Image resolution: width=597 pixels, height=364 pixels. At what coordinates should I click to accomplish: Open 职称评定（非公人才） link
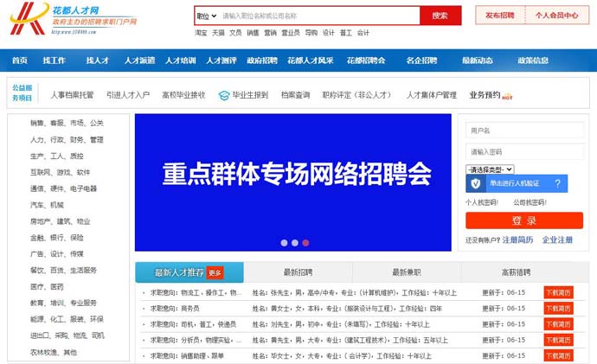pyautogui.click(x=356, y=95)
